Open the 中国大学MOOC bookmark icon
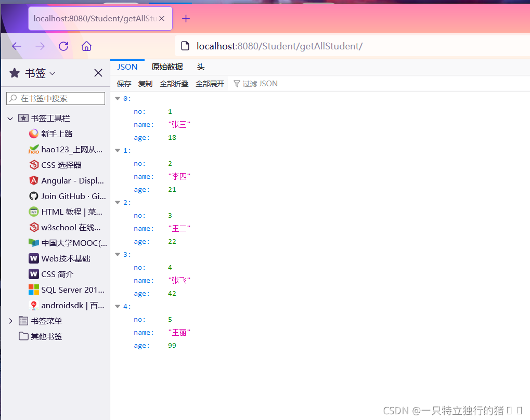Viewport: 530px width, 420px height. [33, 243]
